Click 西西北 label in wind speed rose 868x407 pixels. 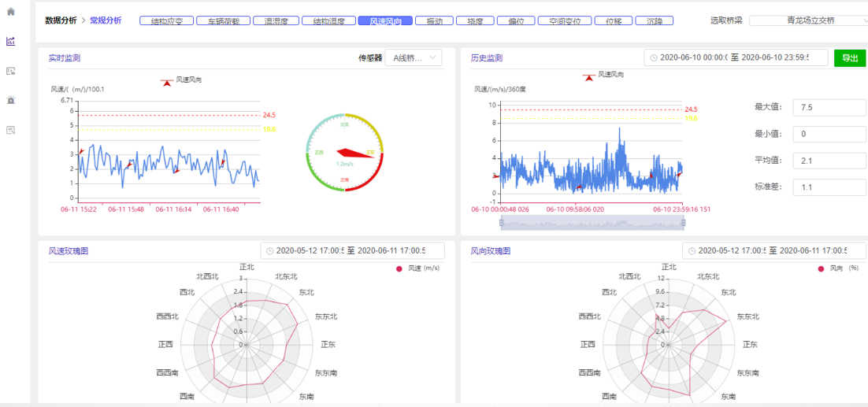coord(168,317)
